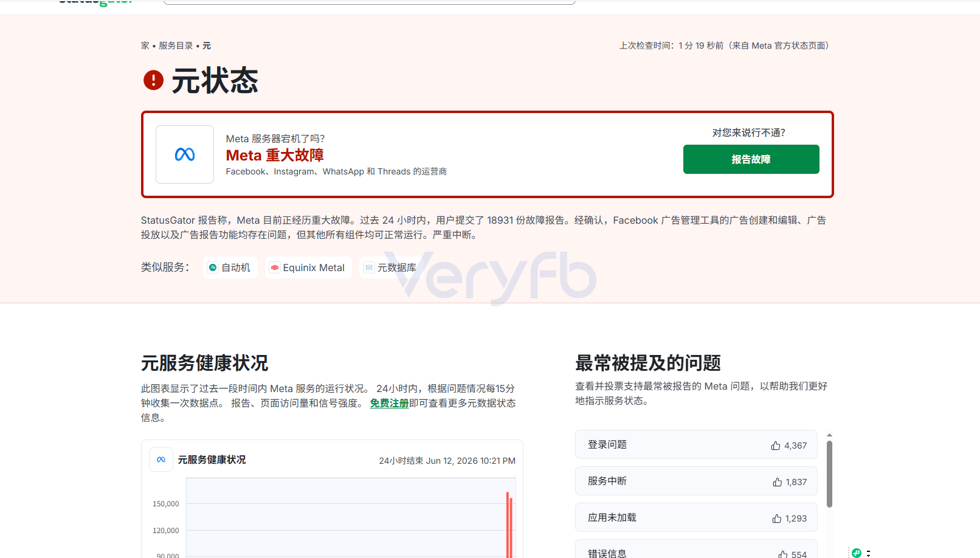Click the 对您来说行不通? label
980x558 pixels.
coord(749,133)
